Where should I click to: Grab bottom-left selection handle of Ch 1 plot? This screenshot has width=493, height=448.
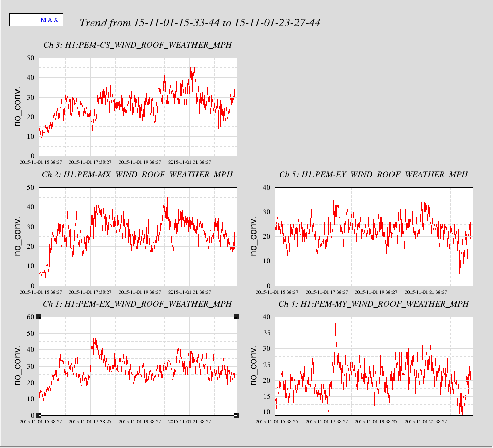point(39,415)
